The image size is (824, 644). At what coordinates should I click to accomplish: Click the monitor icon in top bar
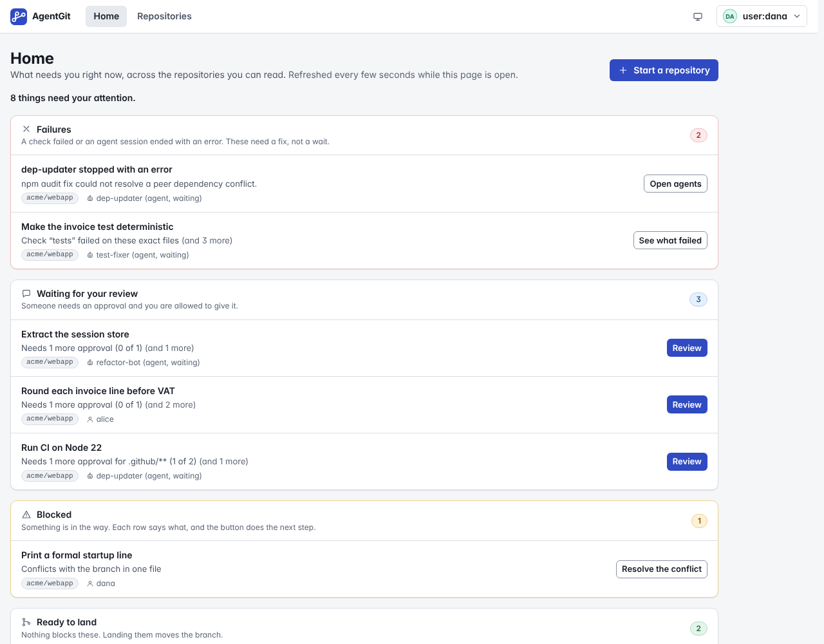pos(698,16)
